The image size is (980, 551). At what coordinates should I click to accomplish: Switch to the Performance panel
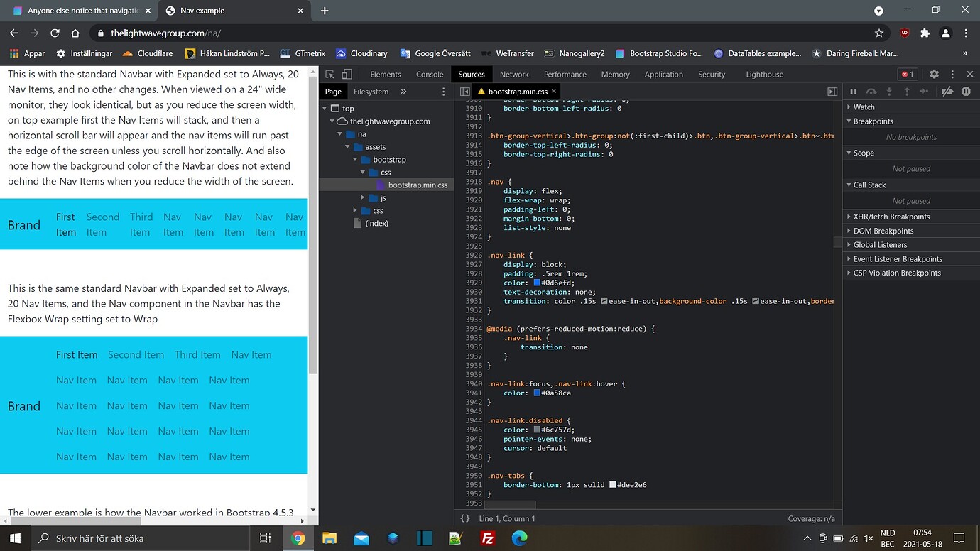click(565, 74)
